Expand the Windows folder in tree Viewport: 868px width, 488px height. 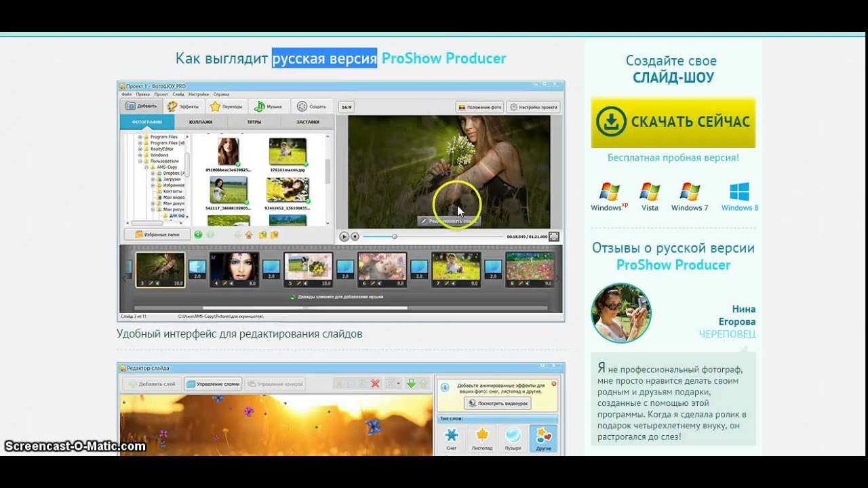coord(140,155)
